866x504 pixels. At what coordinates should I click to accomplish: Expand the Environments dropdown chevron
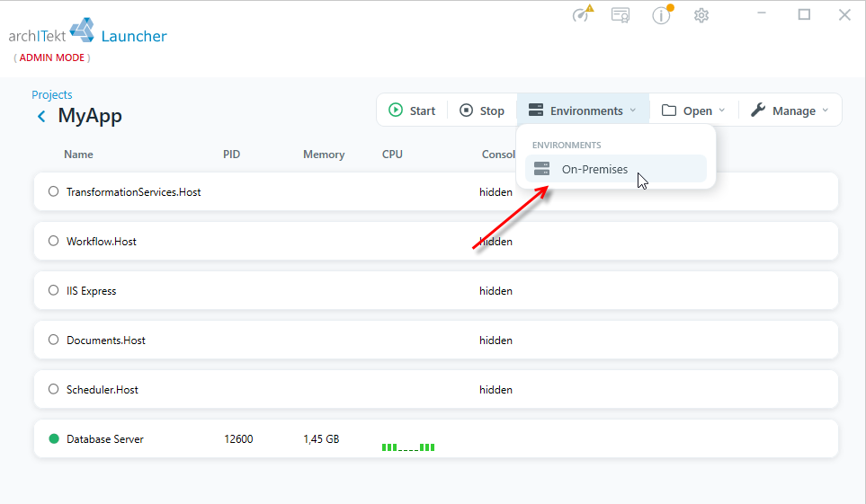coord(633,111)
